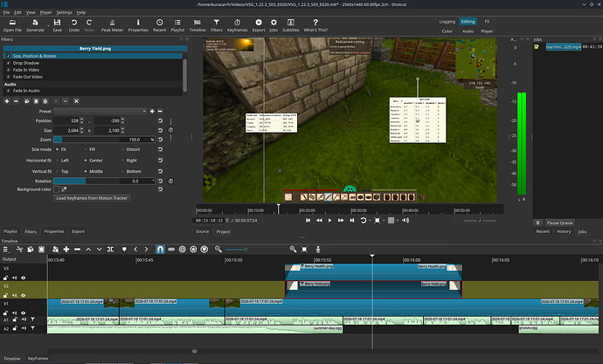Open the Preset dropdown
The image size is (603, 364).
(x=100, y=111)
